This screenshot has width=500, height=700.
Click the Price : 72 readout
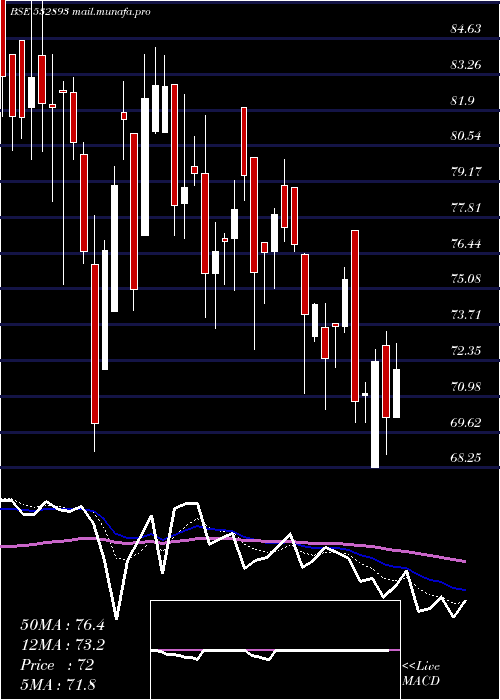[x=57, y=665]
